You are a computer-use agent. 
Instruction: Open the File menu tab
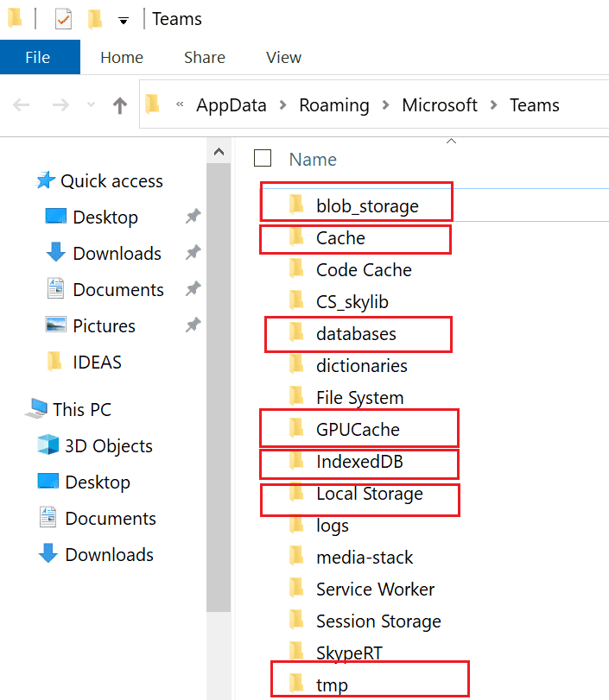tap(38, 58)
